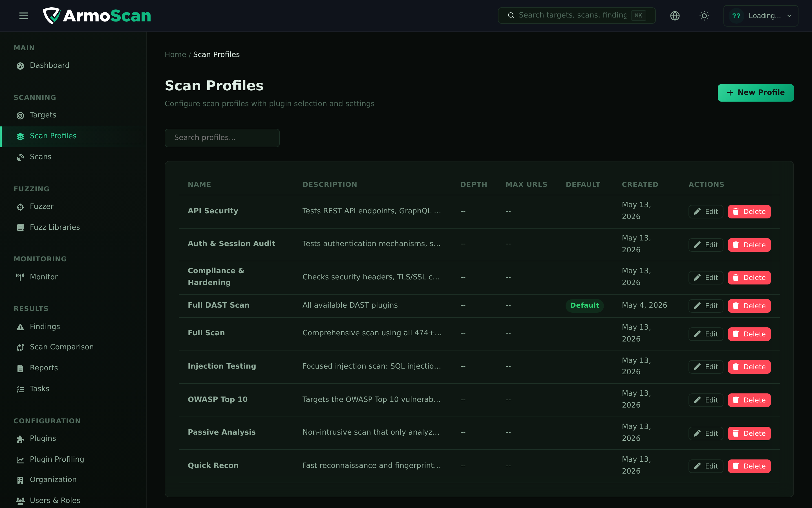The image size is (812, 508).
Task: Edit the Passive Analysis profile
Action: tap(706, 433)
